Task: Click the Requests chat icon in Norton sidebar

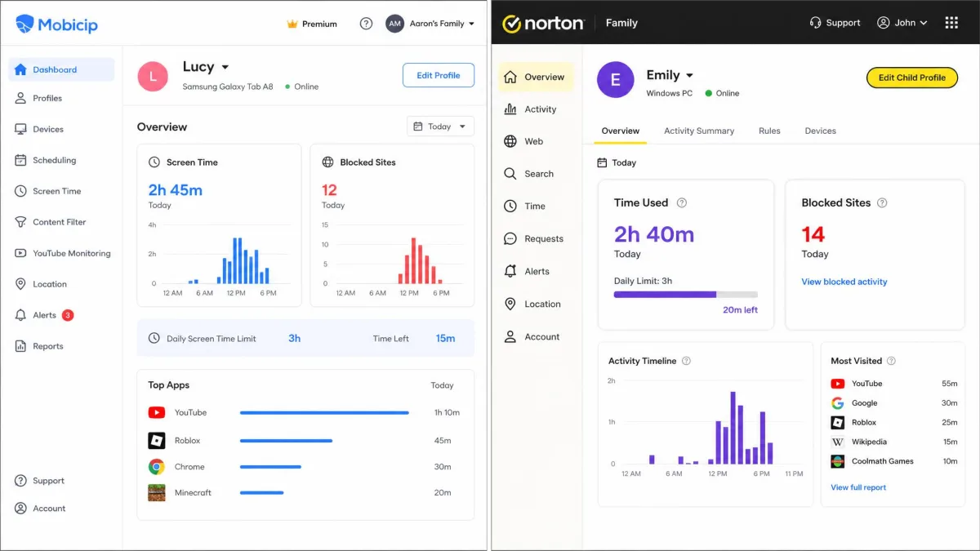Action: (510, 239)
